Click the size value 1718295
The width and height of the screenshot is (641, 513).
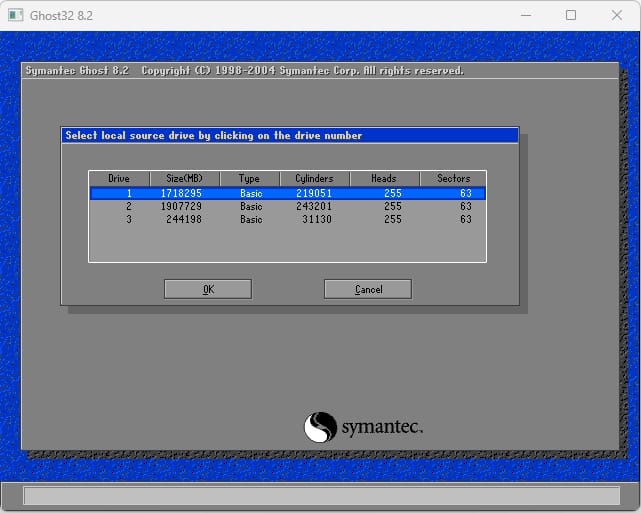point(181,193)
